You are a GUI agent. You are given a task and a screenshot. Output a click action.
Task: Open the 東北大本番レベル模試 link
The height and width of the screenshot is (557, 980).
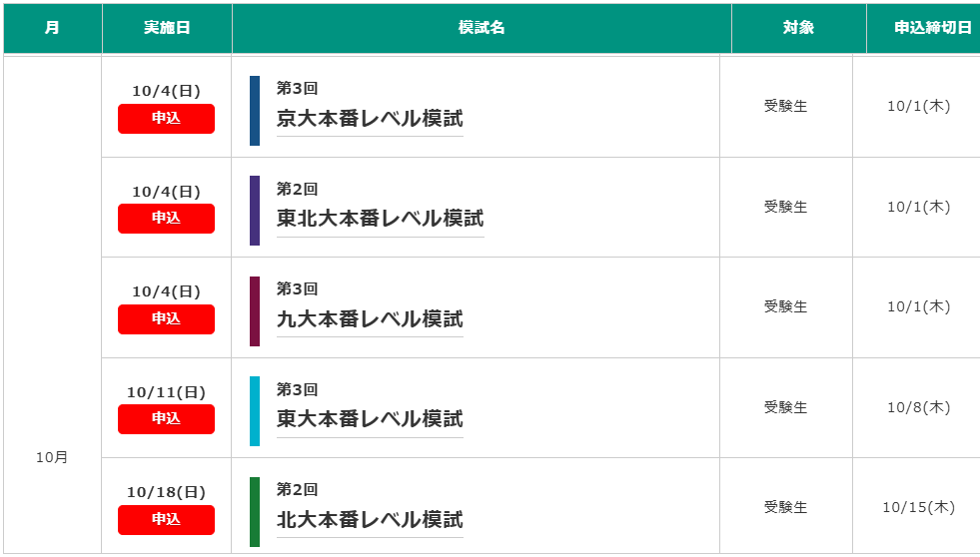(380, 219)
